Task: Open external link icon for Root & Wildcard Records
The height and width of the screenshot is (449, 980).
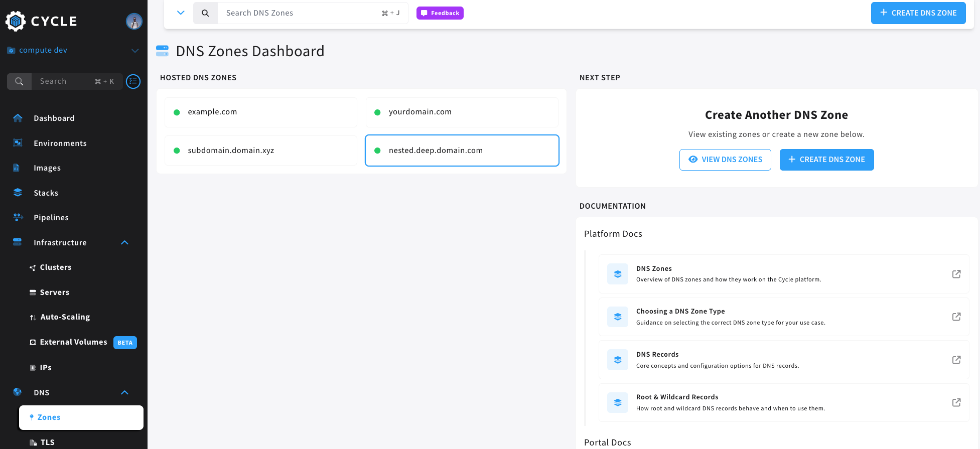Action: click(956, 402)
